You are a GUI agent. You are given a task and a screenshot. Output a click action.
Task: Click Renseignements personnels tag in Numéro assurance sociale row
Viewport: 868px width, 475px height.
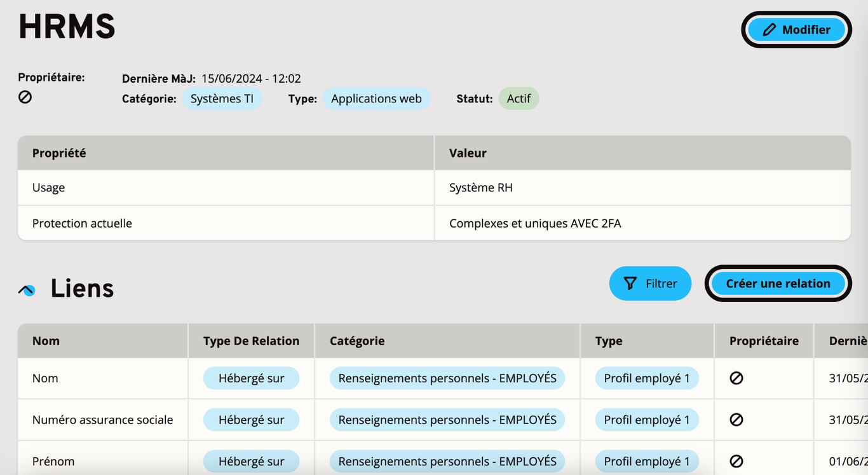point(447,420)
